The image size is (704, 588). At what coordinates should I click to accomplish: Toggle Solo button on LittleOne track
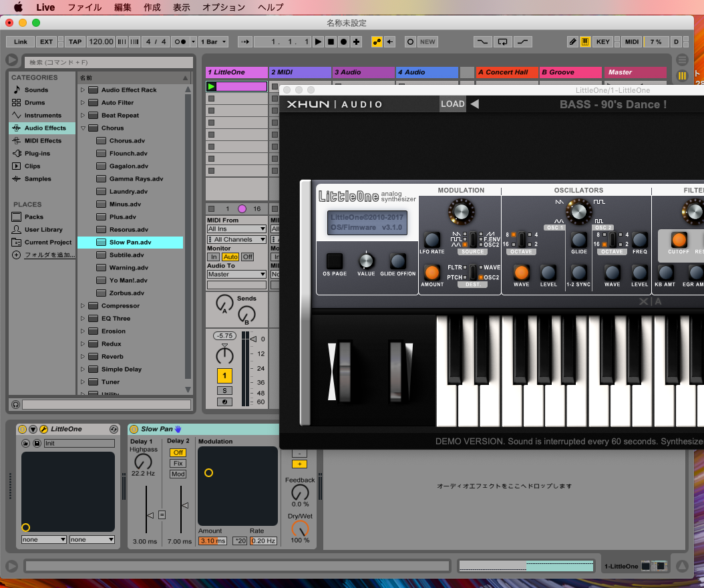pyautogui.click(x=224, y=391)
